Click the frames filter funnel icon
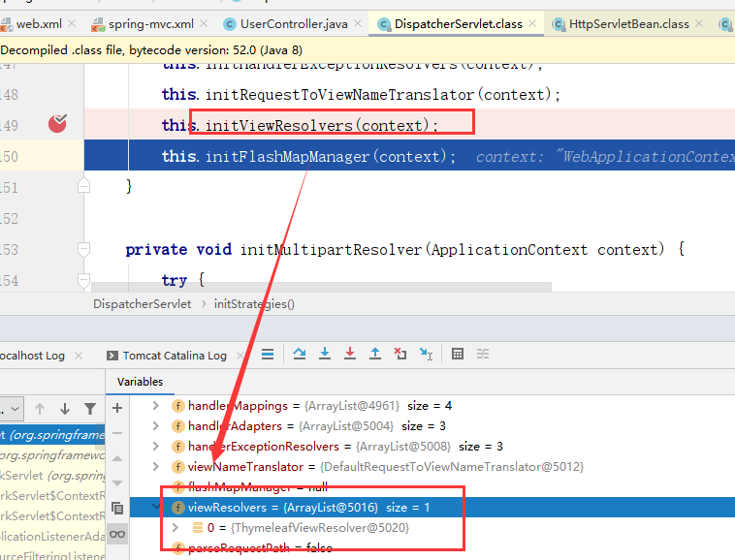The image size is (735, 560). [x=90, y=409]
